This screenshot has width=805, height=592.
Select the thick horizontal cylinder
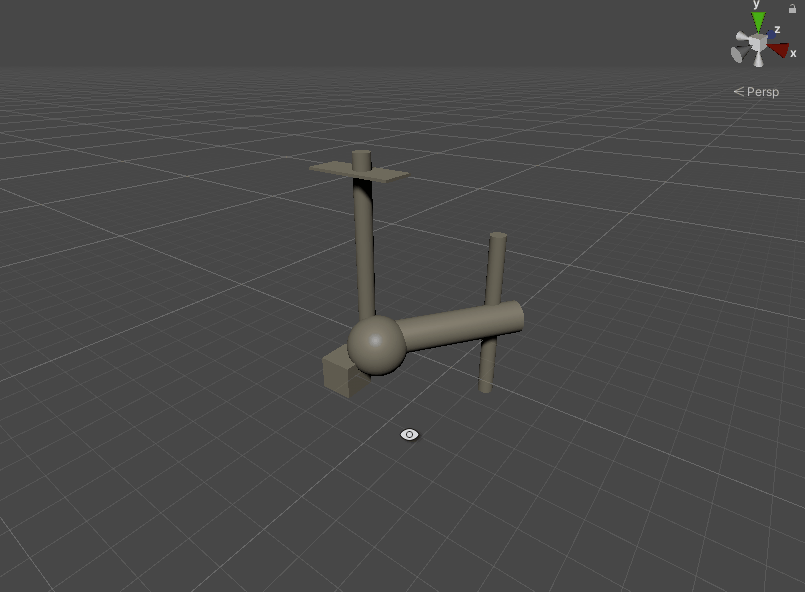[458, 327]
